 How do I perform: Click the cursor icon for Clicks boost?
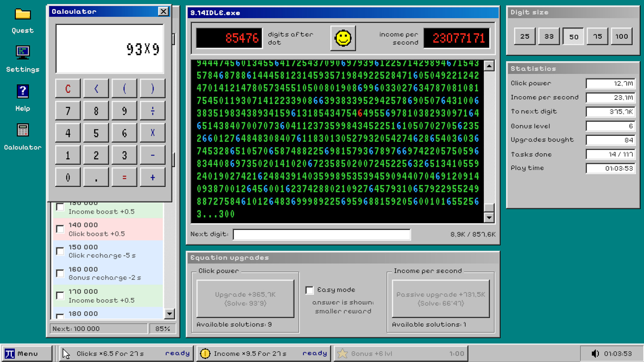[x=66, y=354]
